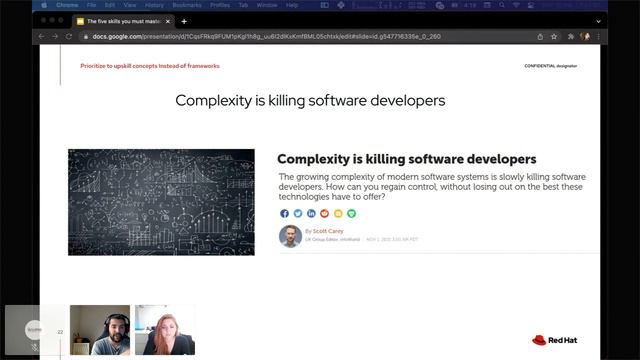The image size is (640, 360).
Task: Open the Apple menu
Action: pos(44,5)
